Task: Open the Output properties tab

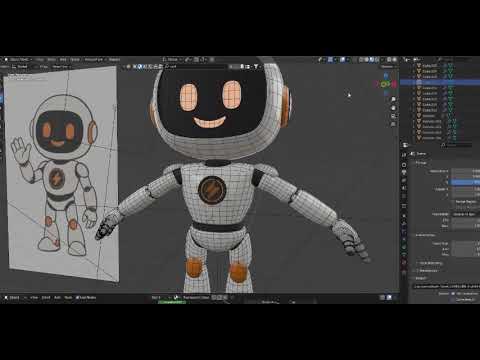Action: coord(404,172)
